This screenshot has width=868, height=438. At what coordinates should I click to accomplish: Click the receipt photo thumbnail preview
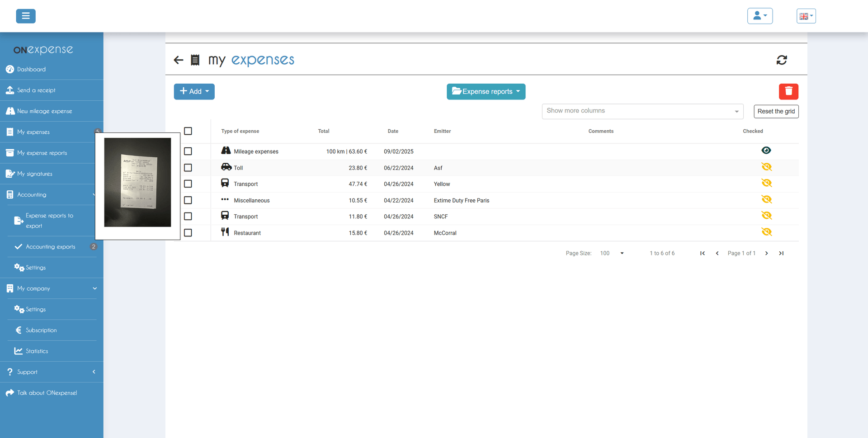tap(137, 182)
